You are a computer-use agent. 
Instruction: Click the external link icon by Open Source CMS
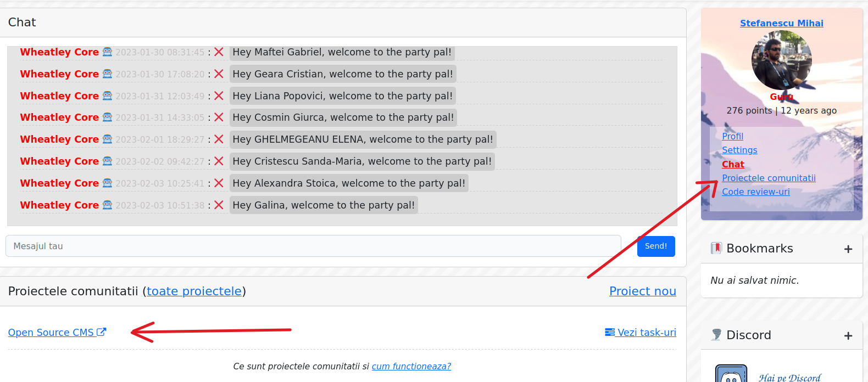(x=101, y=332)
